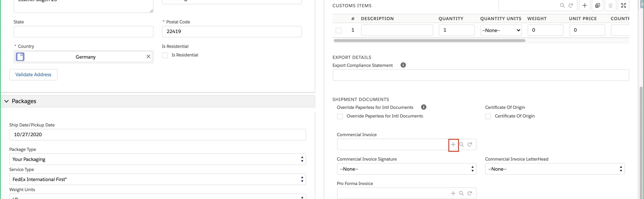
Task: Clear the Germany country selection
Action: coord(148,57)
